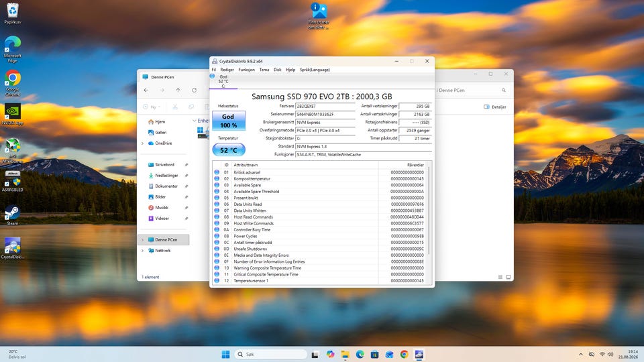Click the Serienummer value field
The height and width of the screenshot is (362, 644).
[325, 114]
